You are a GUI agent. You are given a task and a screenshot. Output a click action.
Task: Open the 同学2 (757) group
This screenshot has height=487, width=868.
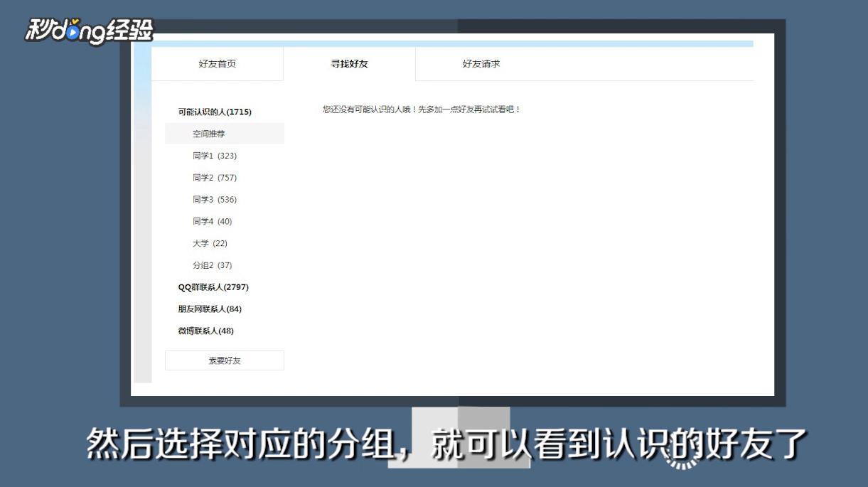[215, 178]
